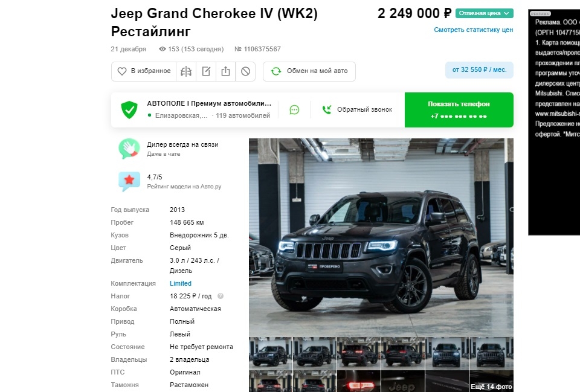Click the tax help question mark icon
Viewport: 580px width, 392px height.
tap(221, 296)
